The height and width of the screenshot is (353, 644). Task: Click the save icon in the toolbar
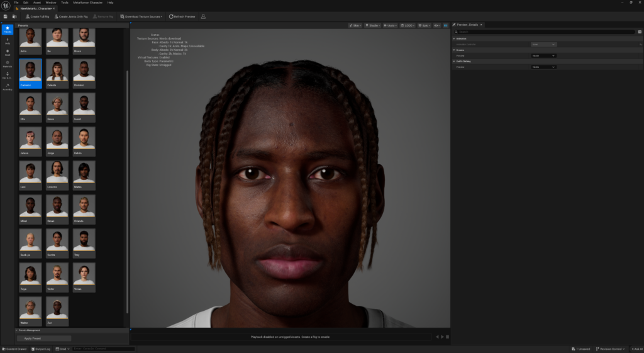click(x=6, y=16)
